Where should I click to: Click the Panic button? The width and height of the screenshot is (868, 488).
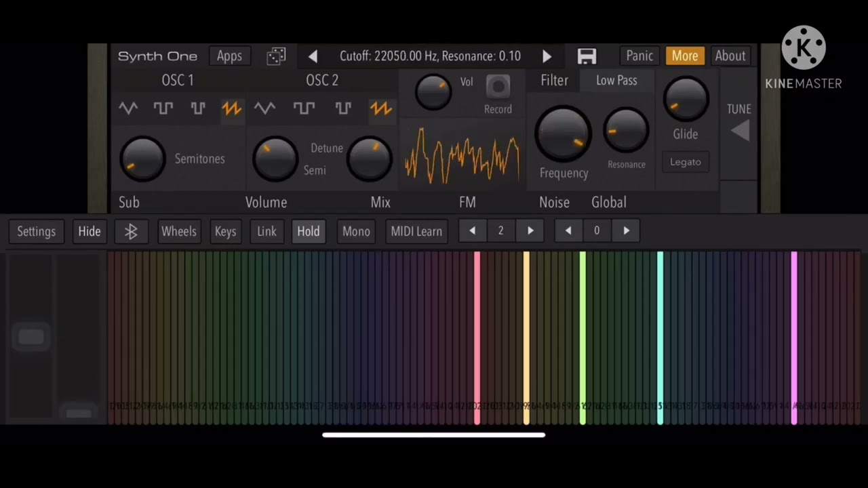(639, 56)
